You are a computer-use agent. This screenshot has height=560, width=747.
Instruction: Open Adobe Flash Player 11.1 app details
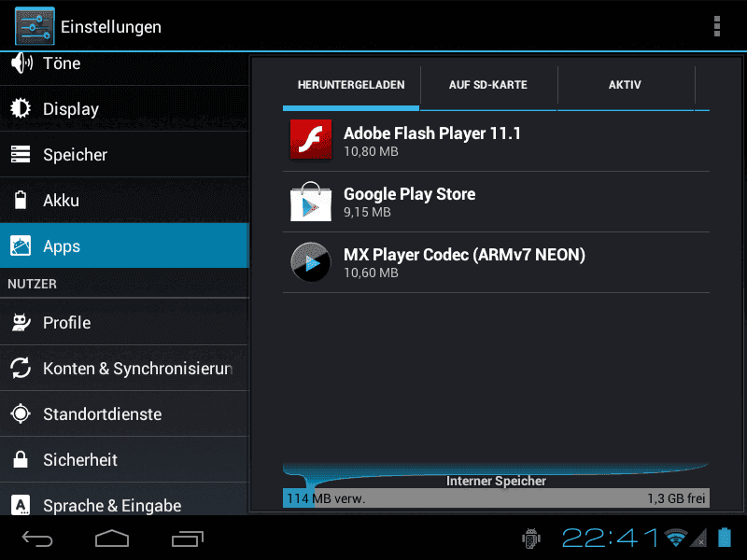[496, 141]
